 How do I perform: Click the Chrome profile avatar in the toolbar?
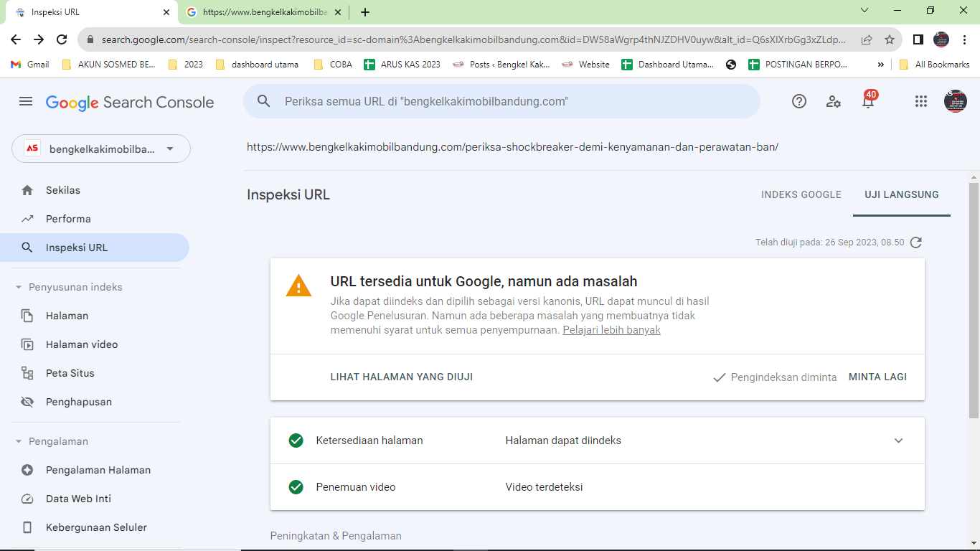(941, 39)
